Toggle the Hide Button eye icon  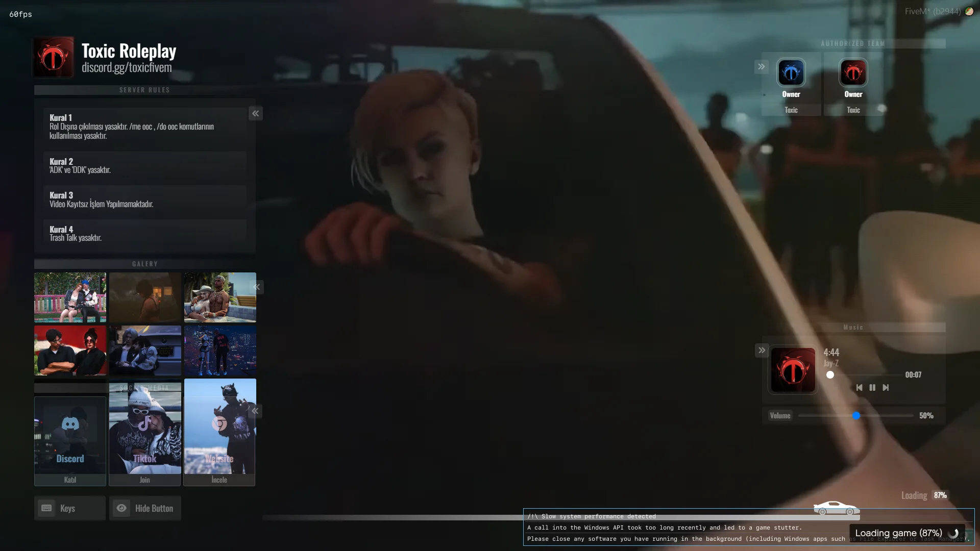(x=121, y=508)
